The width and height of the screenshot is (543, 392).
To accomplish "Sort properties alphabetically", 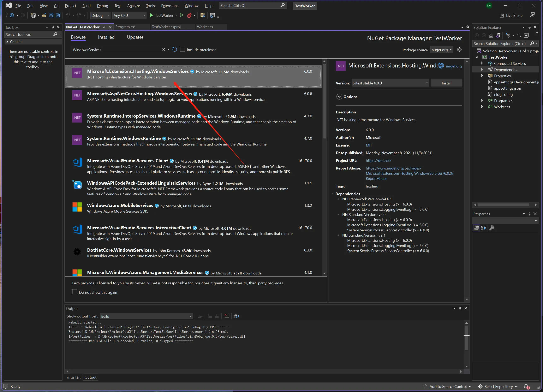I will [x=483, y=228].
